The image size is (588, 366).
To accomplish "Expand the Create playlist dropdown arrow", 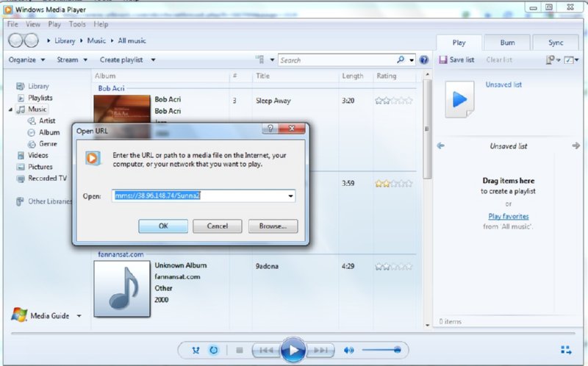I will (153, 60).
